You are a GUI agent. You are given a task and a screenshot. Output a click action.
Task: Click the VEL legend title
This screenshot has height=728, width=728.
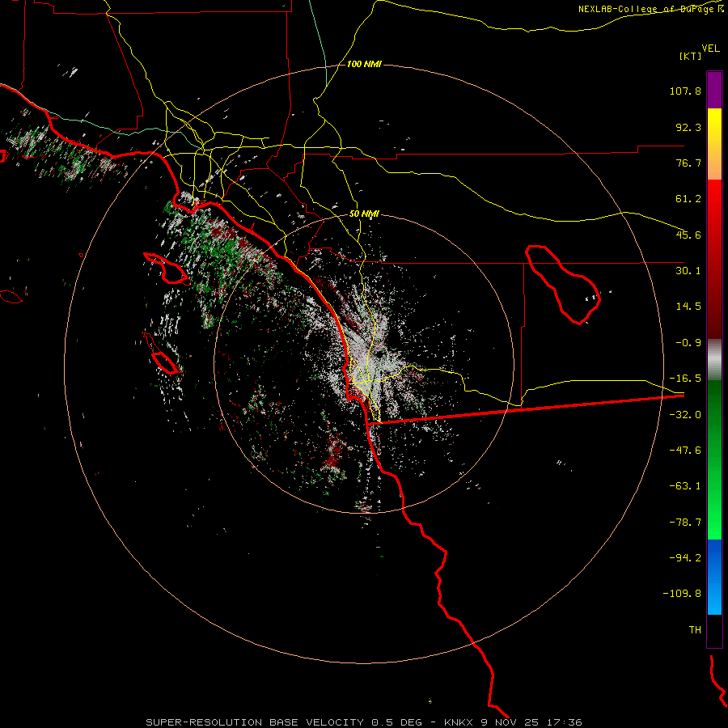tap(710, 48)
